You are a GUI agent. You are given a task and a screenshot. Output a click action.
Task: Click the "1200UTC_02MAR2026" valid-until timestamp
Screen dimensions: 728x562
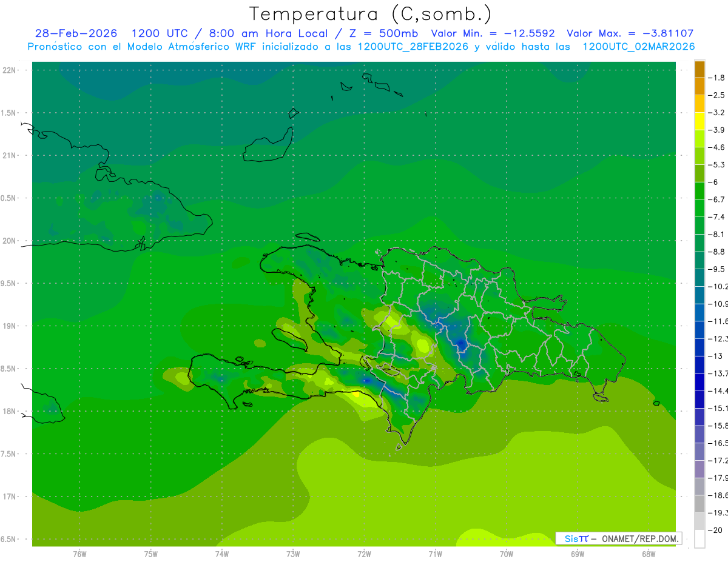638,47
